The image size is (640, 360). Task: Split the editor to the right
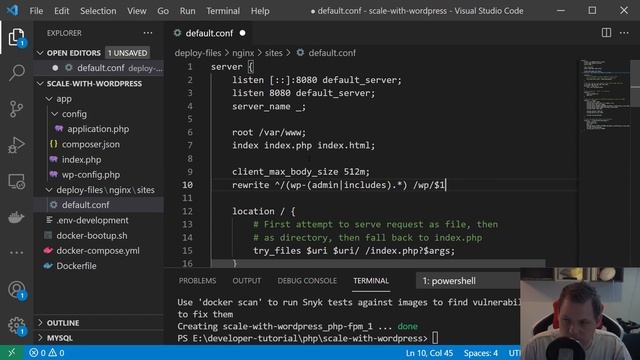tap(606, 33)
